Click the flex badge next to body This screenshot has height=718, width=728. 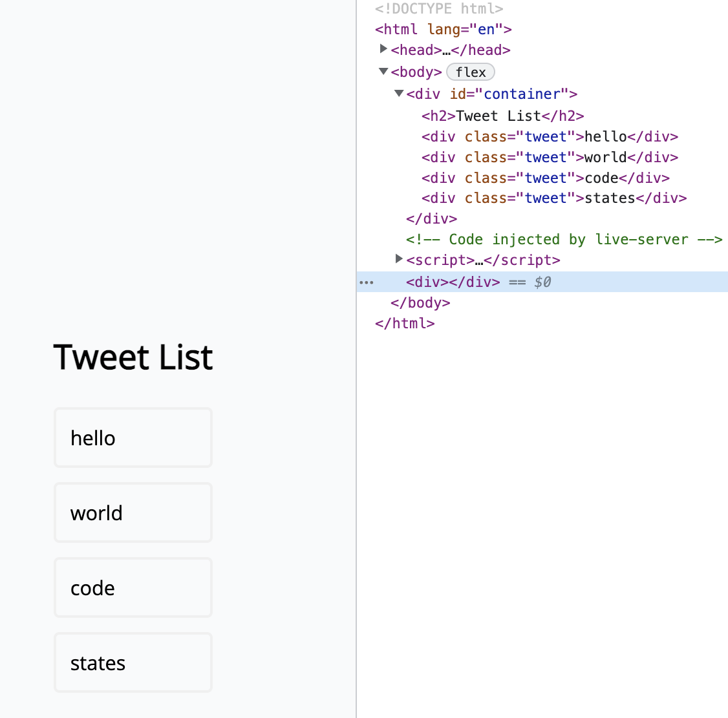point(470,72)
